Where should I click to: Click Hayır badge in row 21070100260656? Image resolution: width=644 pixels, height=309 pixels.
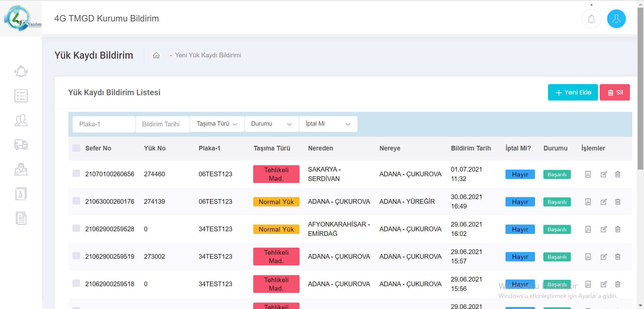click(520, 174)
